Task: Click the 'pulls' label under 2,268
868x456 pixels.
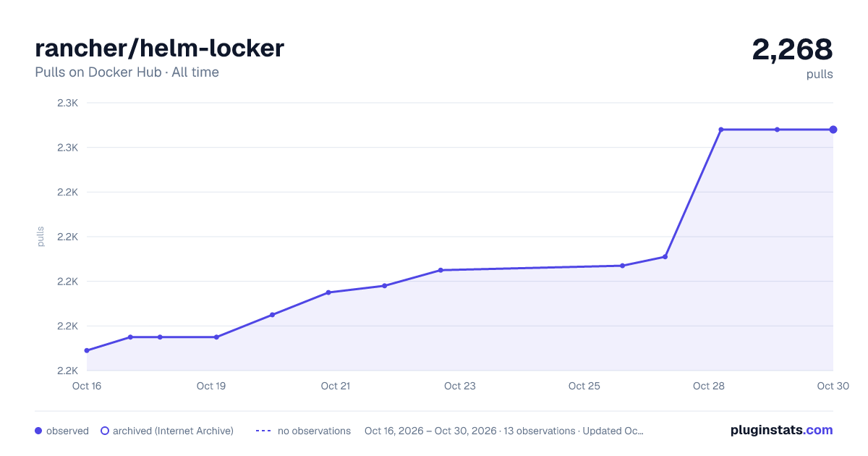Action: click(820, 75)
